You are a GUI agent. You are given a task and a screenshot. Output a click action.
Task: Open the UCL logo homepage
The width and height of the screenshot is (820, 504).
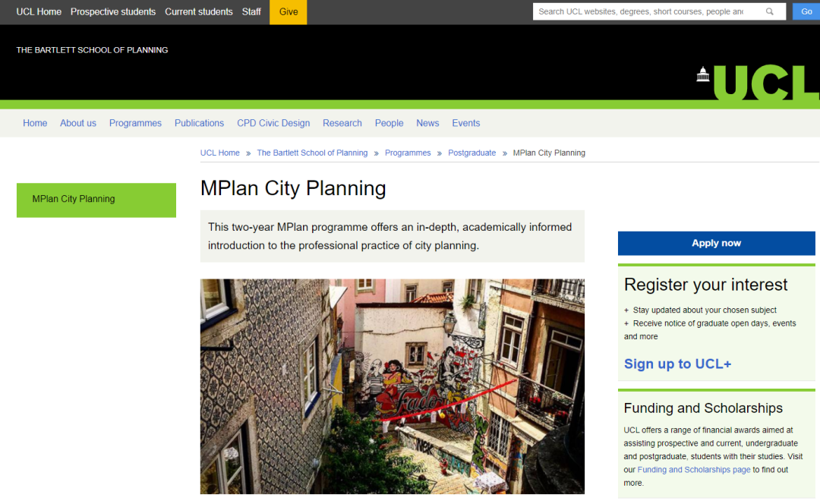758,83
